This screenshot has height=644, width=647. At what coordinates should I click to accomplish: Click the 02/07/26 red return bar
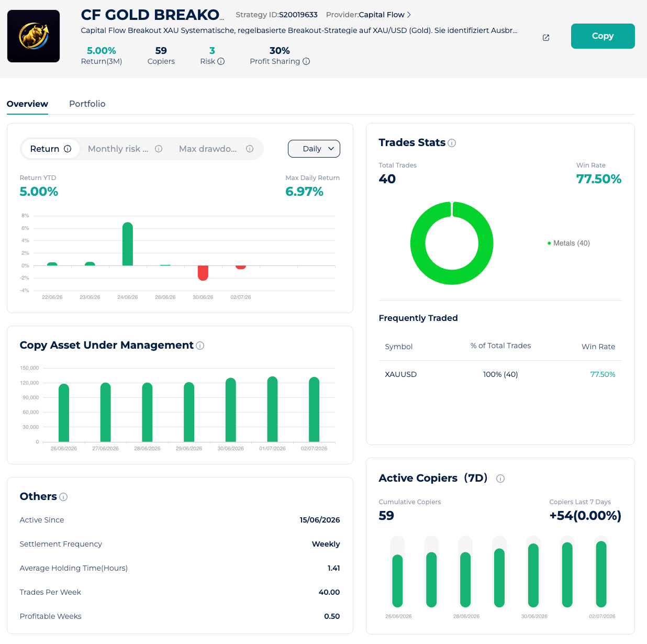click(241, 267)
